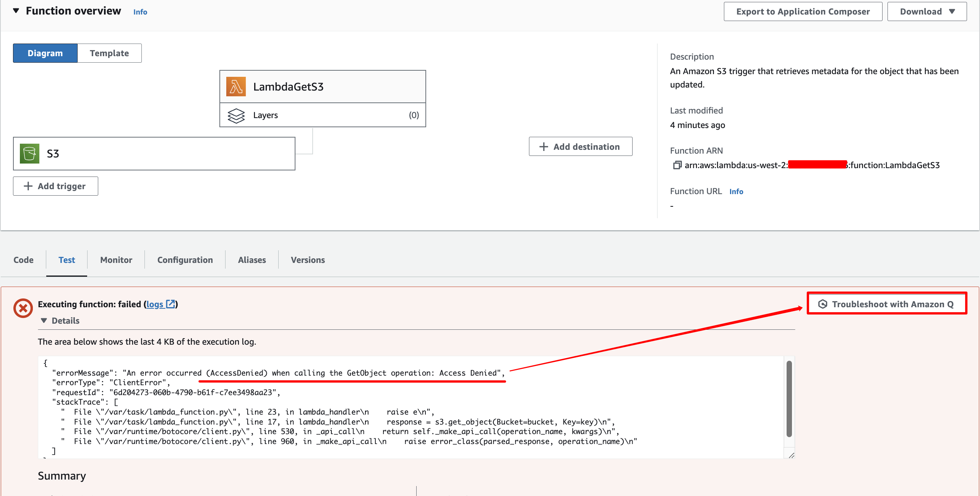The image size is (980, 496).
Task: Select the Test tab
Action: [67, 260]
